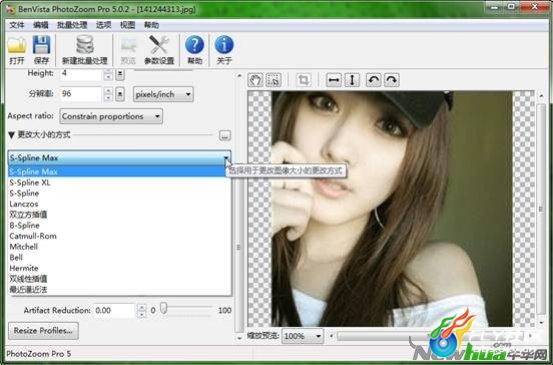The image size is (553, 365).
Task: Select the crop tool icon
Action: [x=303, y=80]
